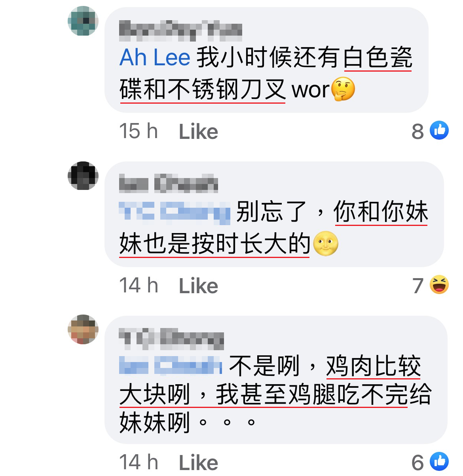Screen dimensions: 463x476
Task: Like the comment about chicken drumstick
Action: click(198, 463)
